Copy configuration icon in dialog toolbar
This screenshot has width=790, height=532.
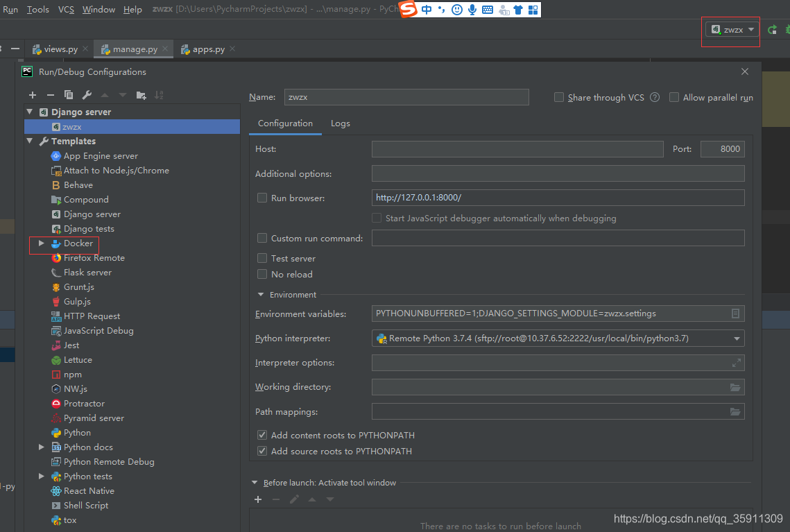click(69, 95)
